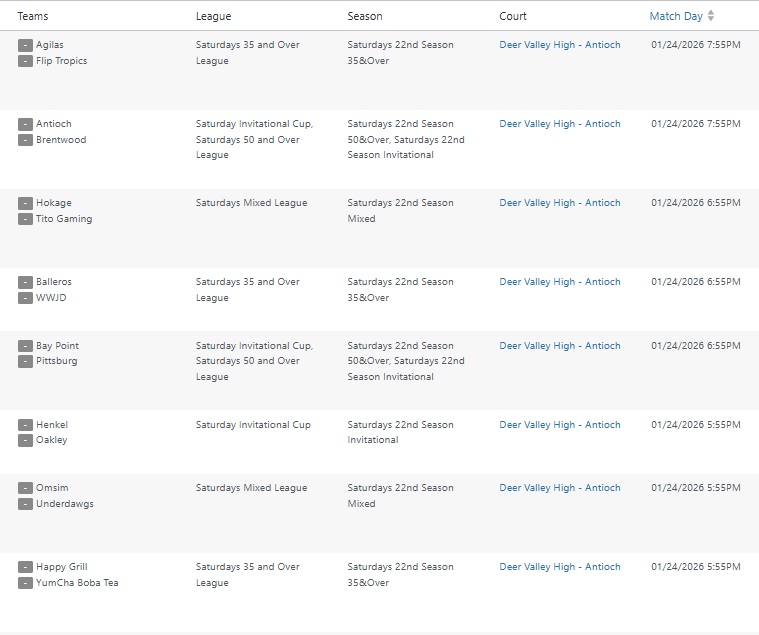This screenshot has width=759, height=635.
Task: Click the Brentwood team name
Action: 61,140
